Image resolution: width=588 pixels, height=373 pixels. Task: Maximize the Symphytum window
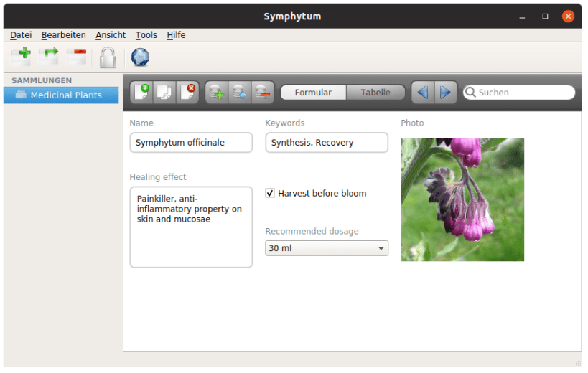545,16
